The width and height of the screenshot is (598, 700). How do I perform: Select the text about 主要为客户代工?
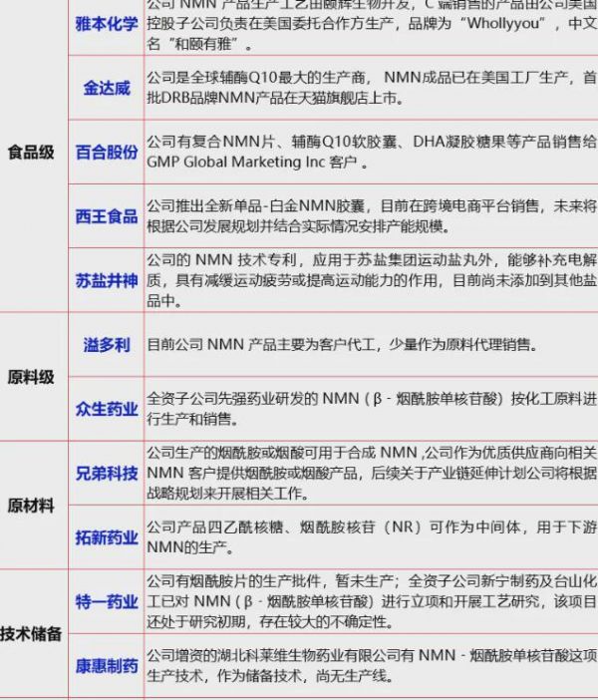tap(343, 345)
